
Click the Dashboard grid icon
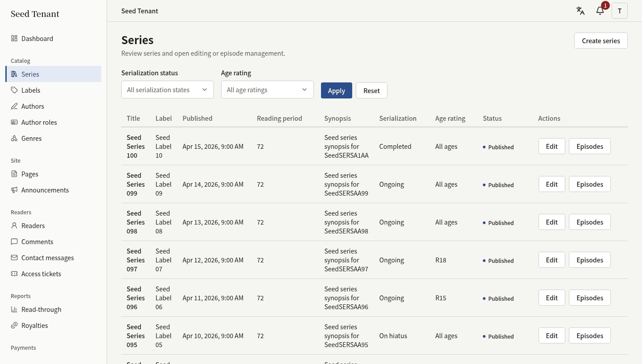click(x=14, y=38)
